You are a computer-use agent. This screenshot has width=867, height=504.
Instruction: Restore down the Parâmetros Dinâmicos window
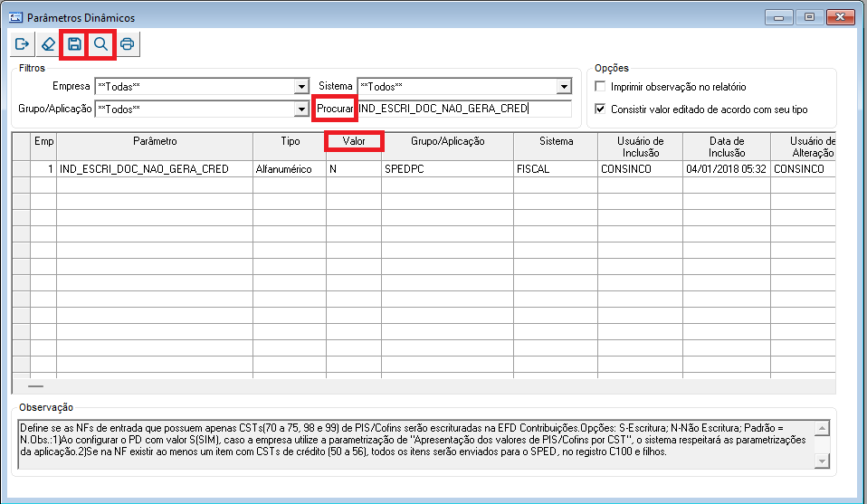click(809, 18)
